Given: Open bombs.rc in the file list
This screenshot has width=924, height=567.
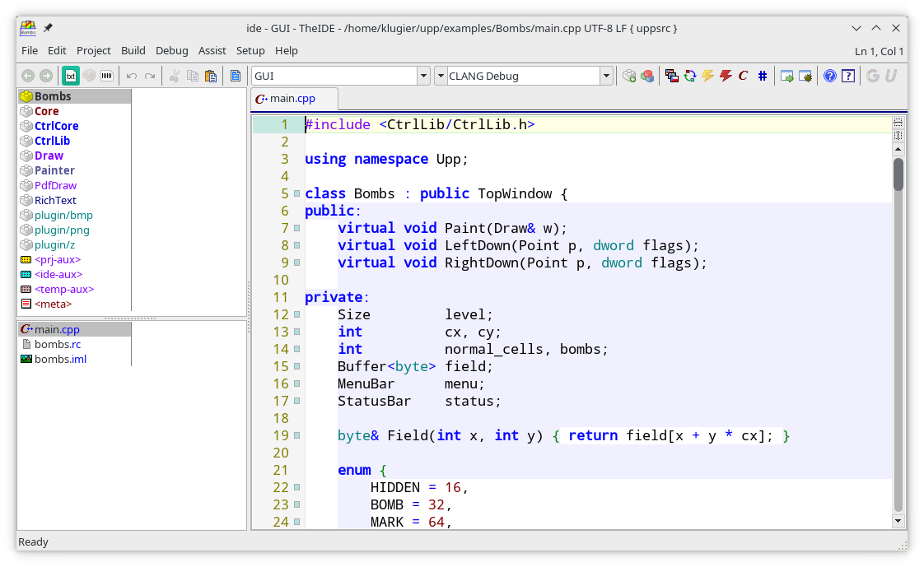Looking at the screenshot, I should (x=57, y=344).
